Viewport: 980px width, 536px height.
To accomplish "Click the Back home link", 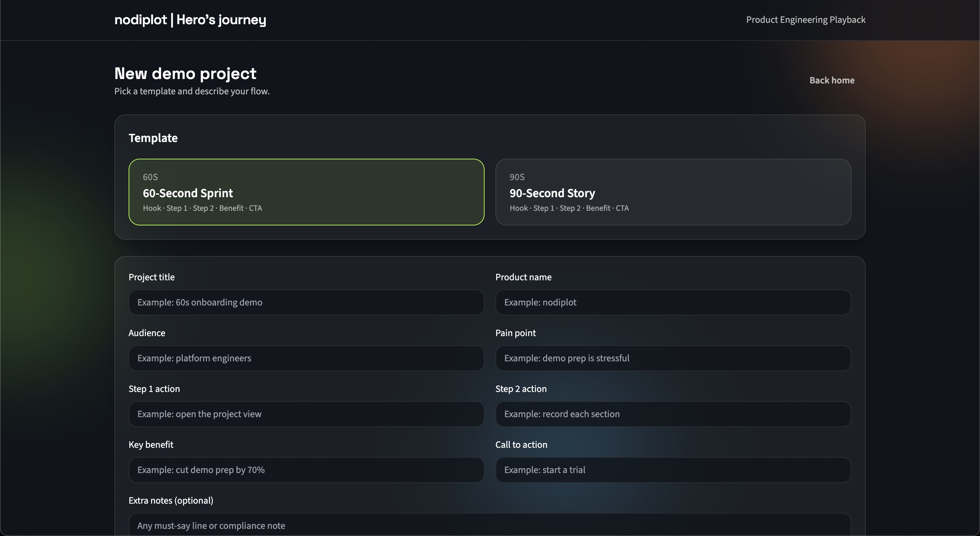I will [x=832, y=80].
